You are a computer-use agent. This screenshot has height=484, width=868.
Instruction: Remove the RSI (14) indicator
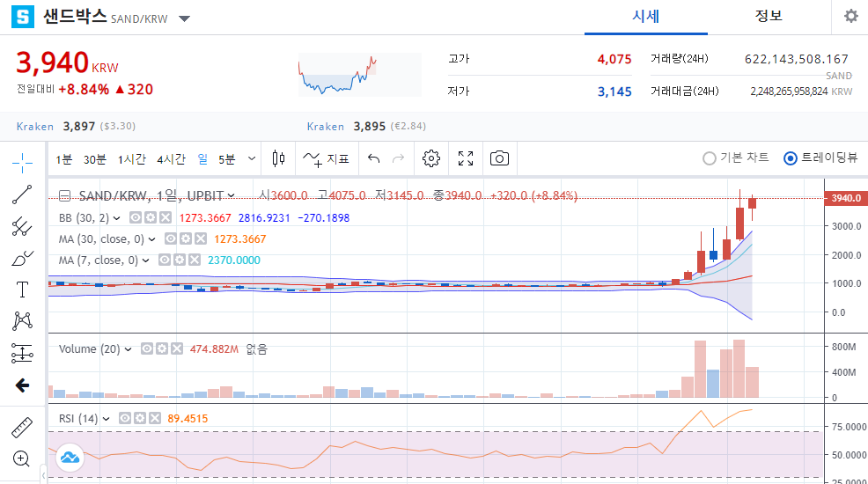(x=154, y=418)
